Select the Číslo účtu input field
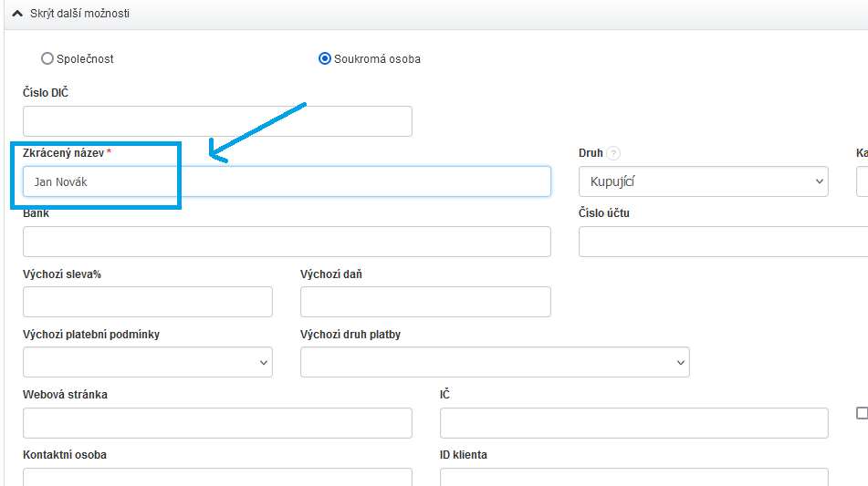 click(723, 242)
